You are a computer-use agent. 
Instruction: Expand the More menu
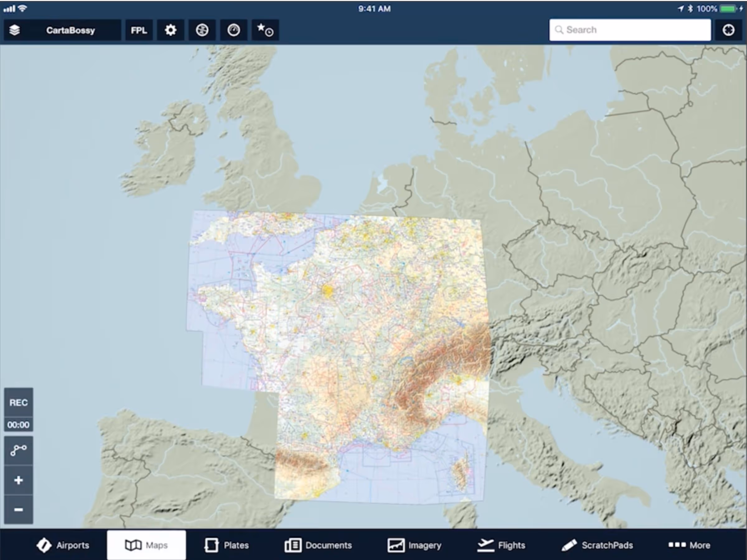pyautogui.click(x=689, y=545)
